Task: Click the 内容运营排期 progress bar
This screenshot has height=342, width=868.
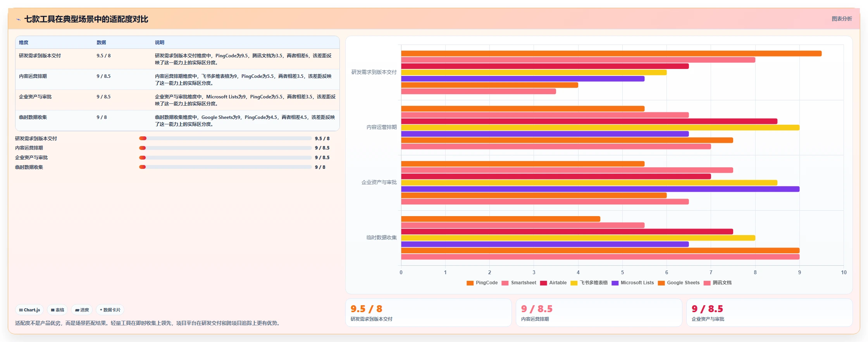Action: (x=226, y=148)
